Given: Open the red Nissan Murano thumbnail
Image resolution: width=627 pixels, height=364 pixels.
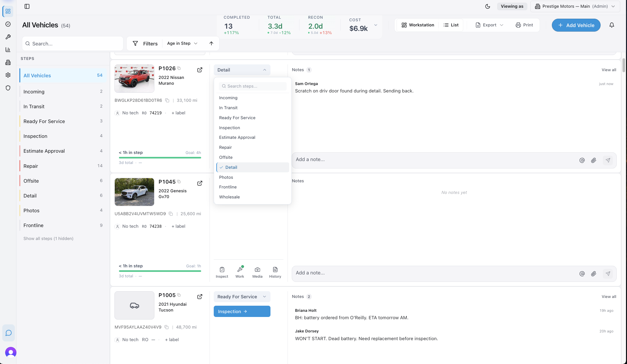Looking at the screenshot, I should tap(134, 79).
